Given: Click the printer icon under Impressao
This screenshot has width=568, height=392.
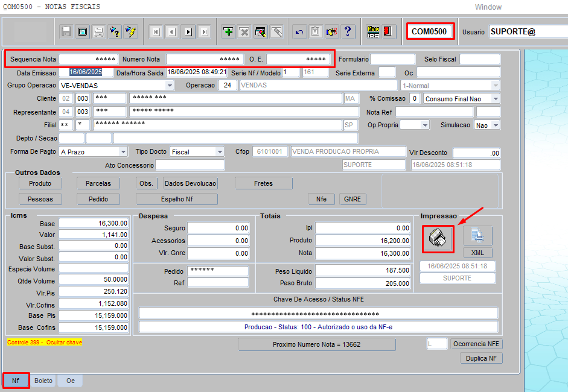Looking at the screenshot, I should click(x=439, y=238).
